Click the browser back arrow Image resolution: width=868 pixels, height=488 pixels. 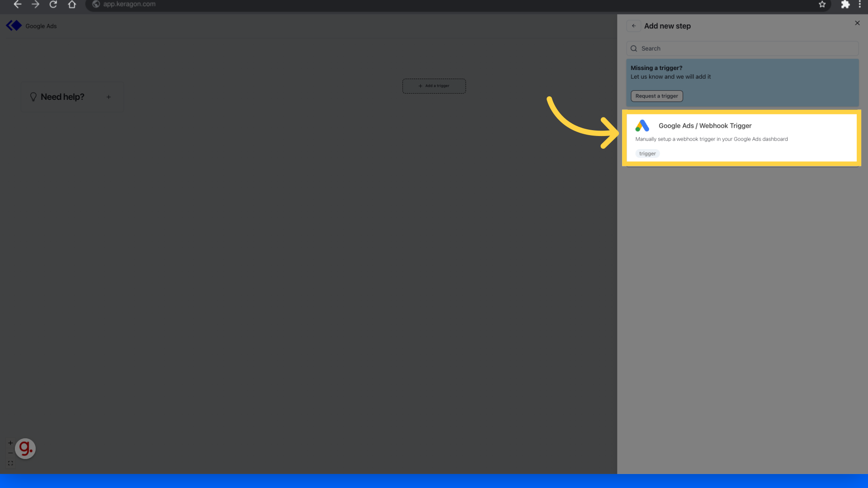[x=18, y=5]
